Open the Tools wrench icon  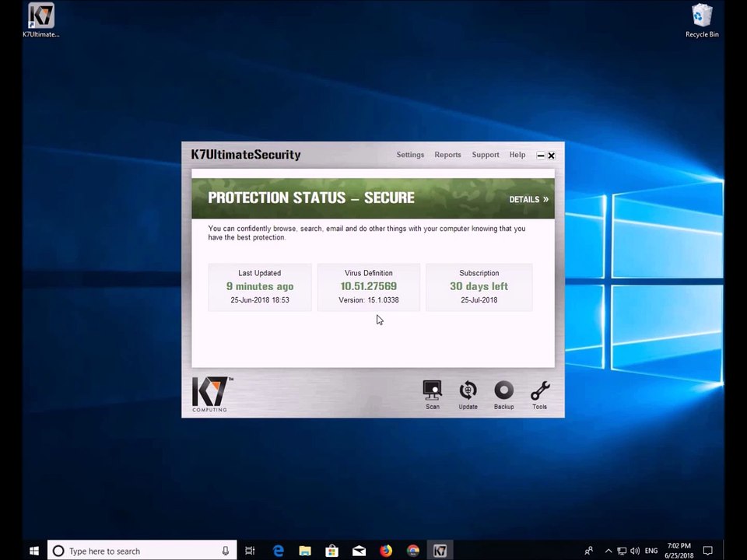tap(540, 395)
